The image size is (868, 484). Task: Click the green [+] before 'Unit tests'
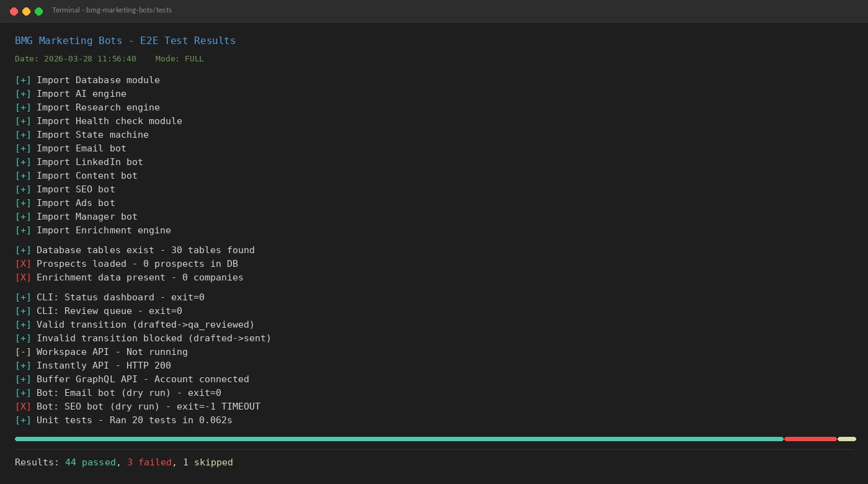click(23, 420)
